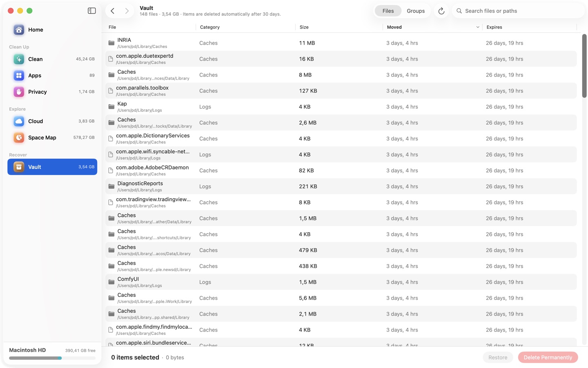
Task: Open the Privacy section
Action: (52, 92)
